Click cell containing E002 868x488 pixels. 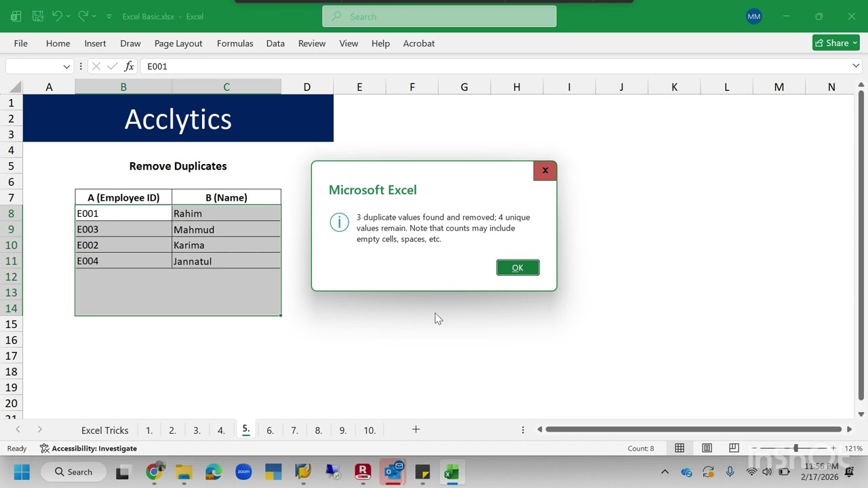[123, 245]
